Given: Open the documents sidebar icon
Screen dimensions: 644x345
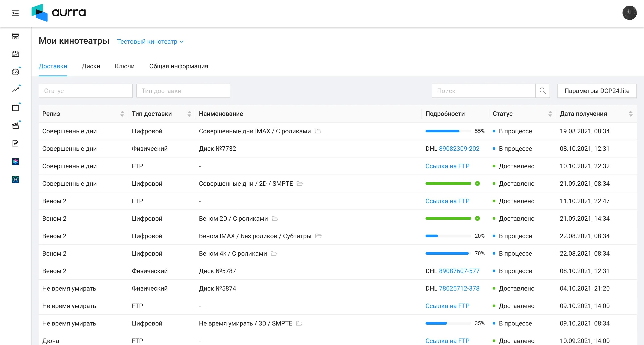Looking at the screenshot, I should point(15,144).
